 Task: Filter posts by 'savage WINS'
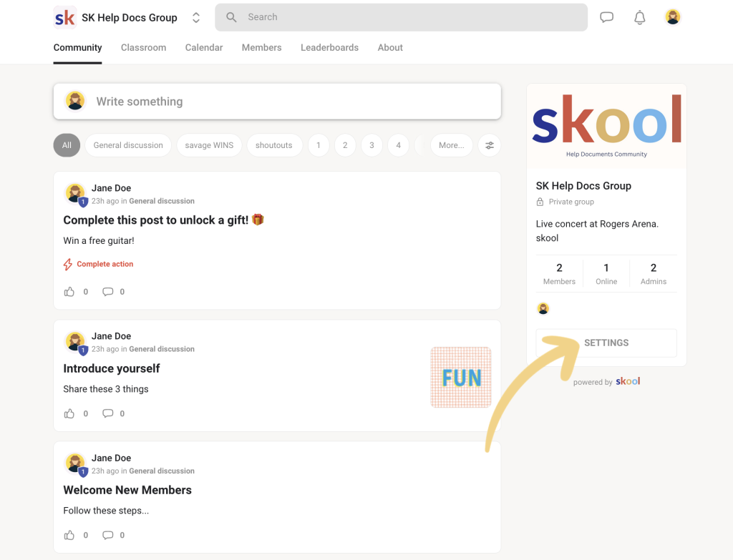pos(209,145)
